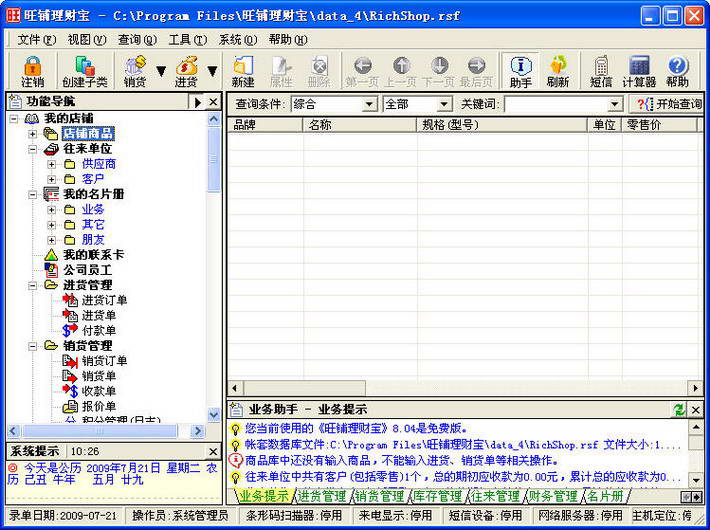The width and height of the screenshot is (710, 530).
Task: Go to 下一页 next page arrow
Action: (x=438, y=71)
